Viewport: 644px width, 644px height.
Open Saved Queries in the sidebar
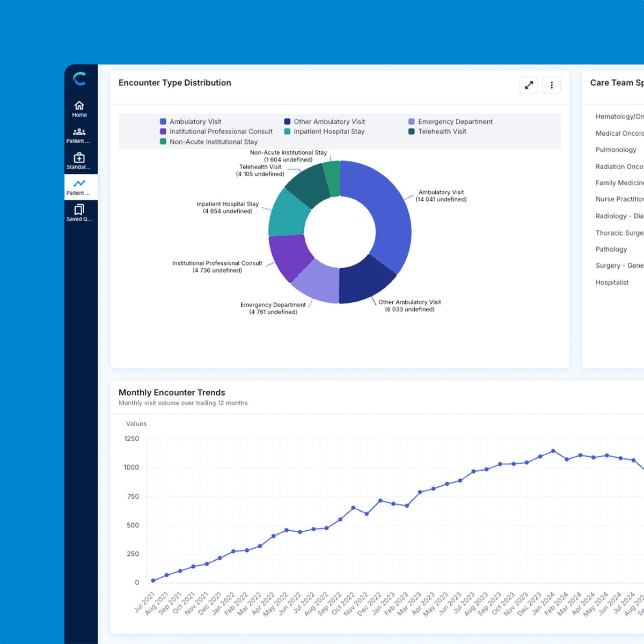(79, 213)
